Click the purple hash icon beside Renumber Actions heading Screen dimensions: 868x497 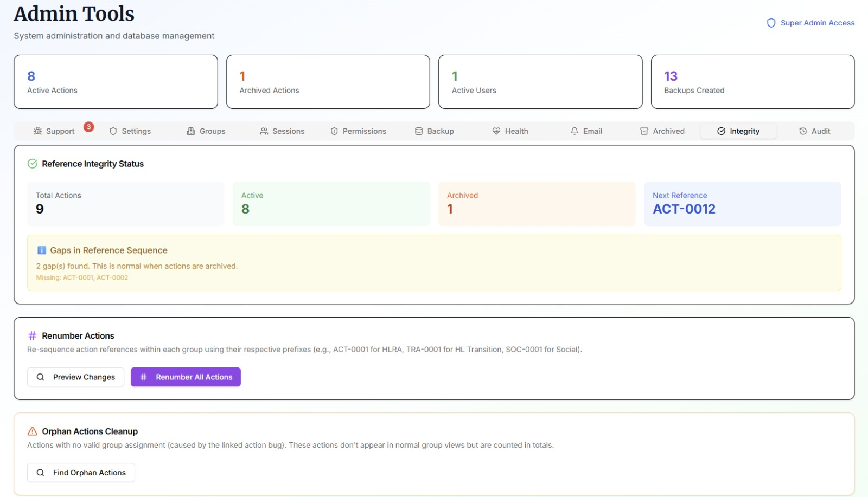33,336
